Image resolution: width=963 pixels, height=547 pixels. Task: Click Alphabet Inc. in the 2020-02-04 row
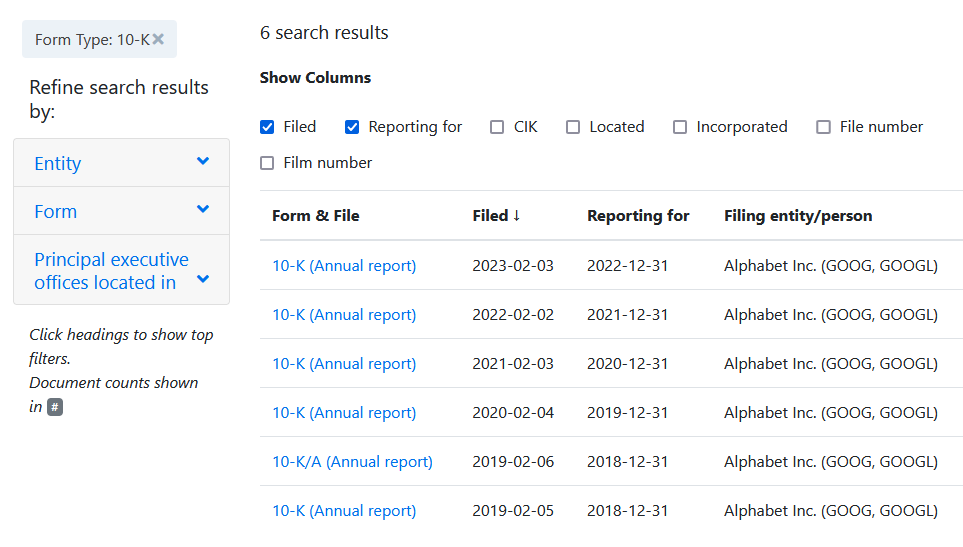point(831,413)
